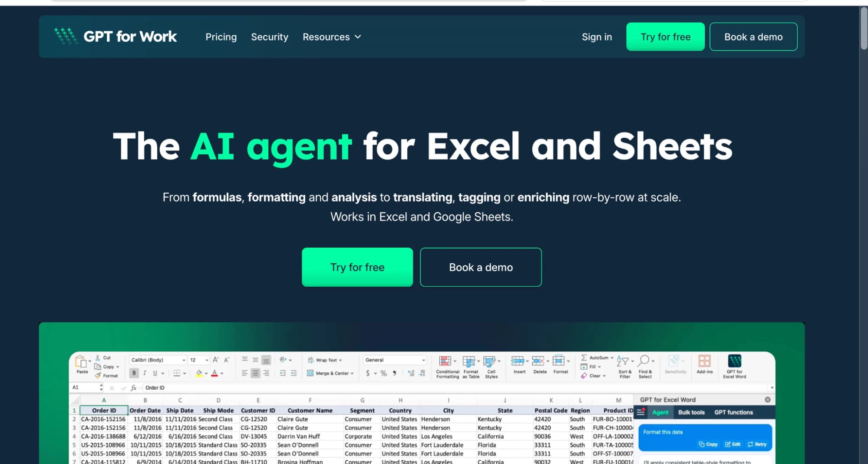Click Retry in the chat message

757,444
